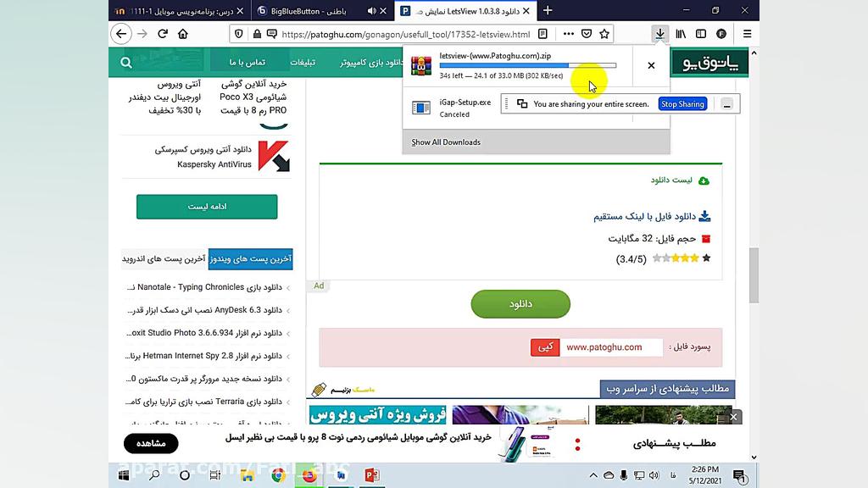868x488 pixels.
Task: Click the Stop Sharing button
Action: click(682, 103)
